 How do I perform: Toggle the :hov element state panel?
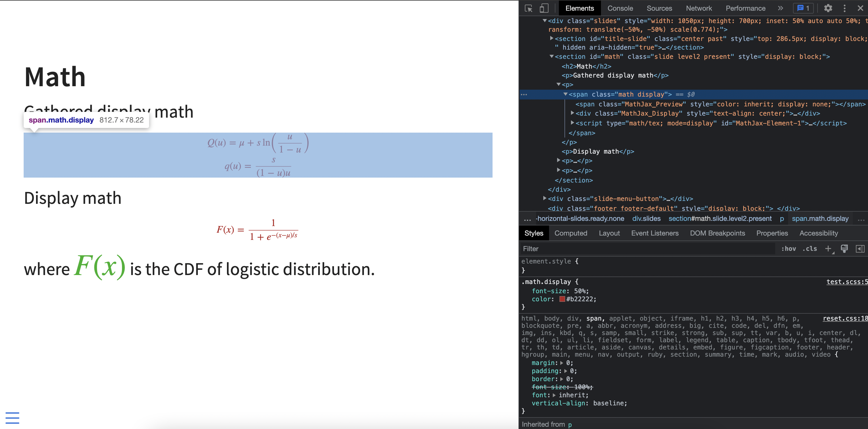(788, 249)
